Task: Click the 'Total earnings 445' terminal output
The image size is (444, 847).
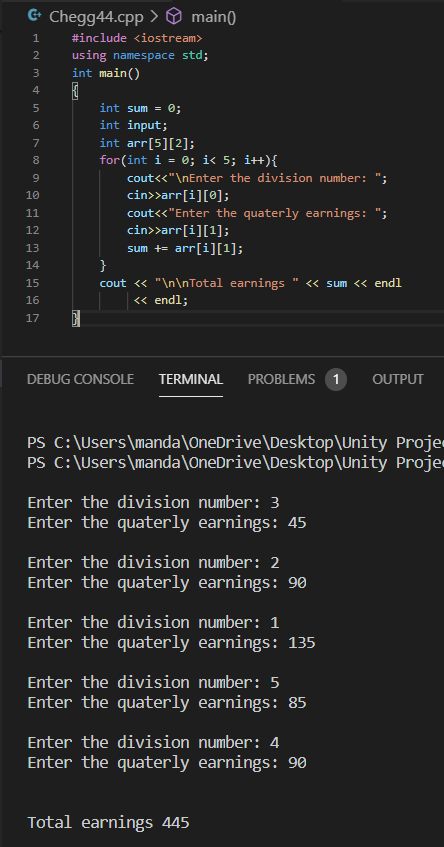Action: pos(109,822)
